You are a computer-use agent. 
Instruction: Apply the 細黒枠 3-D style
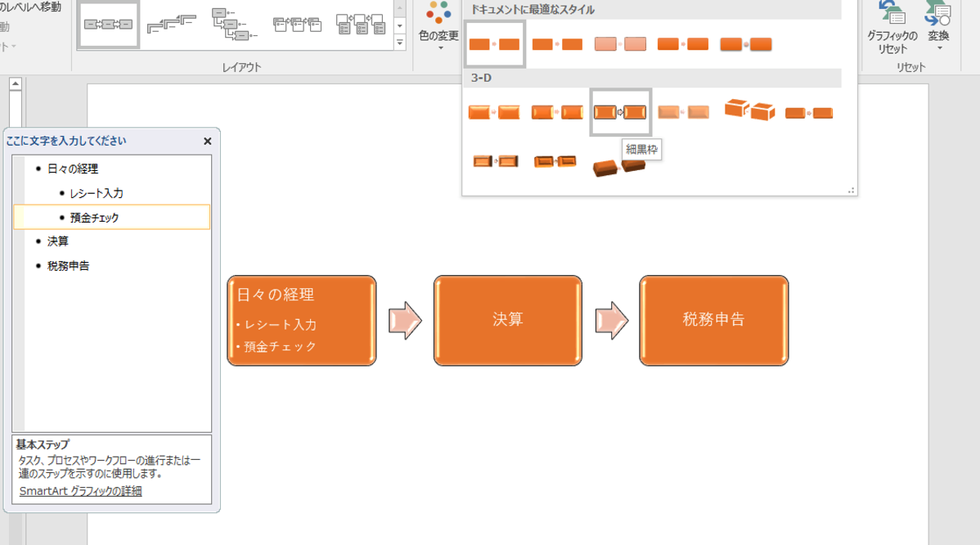click(620, 112)
